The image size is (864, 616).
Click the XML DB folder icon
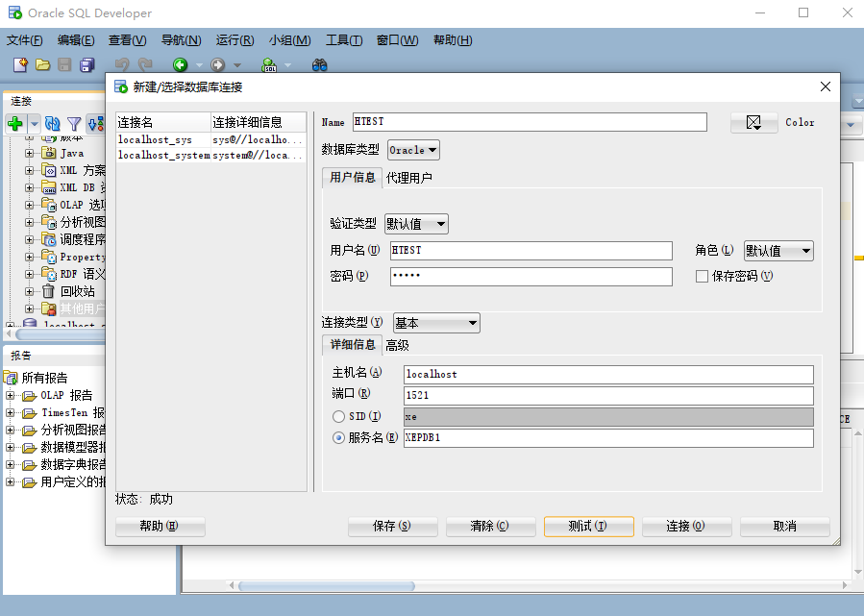(49, 187)
